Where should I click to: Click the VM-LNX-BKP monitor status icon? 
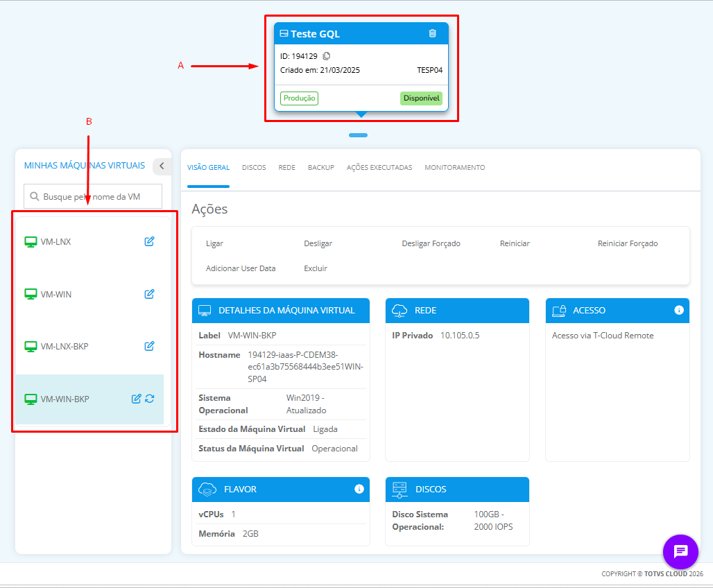pos(31,347)
